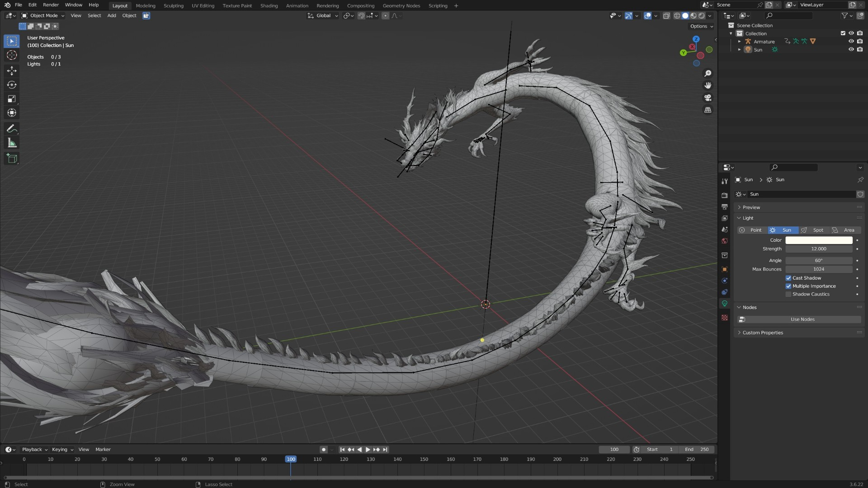
Task: Toggle Multiple Importance checkbox
Action: (788, 286)
